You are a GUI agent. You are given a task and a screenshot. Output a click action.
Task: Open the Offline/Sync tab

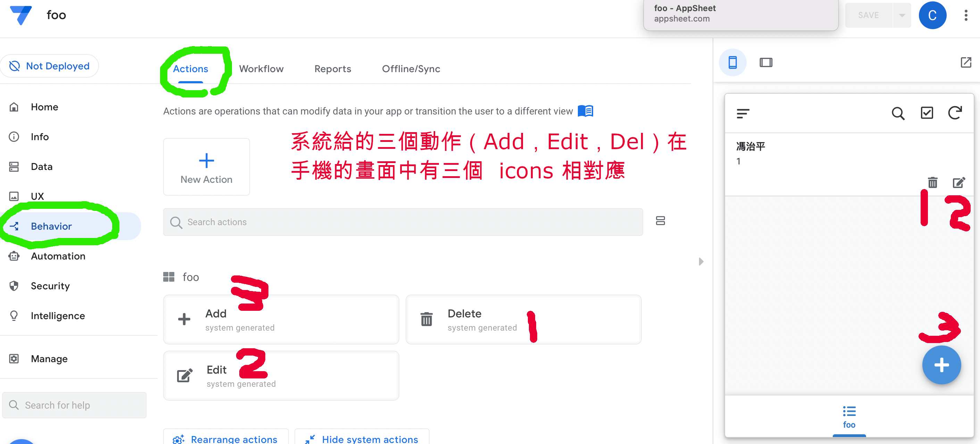[x=410, y=69]
